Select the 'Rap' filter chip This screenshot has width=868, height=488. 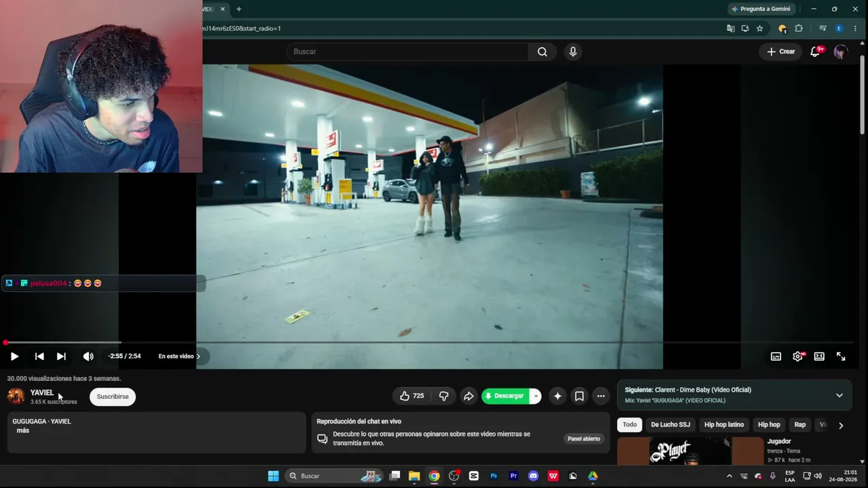point(800,424)
